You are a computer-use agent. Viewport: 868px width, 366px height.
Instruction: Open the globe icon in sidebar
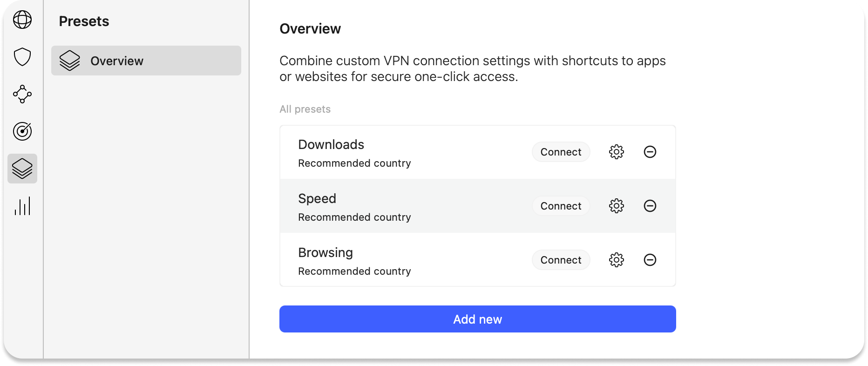click(22, 20)
